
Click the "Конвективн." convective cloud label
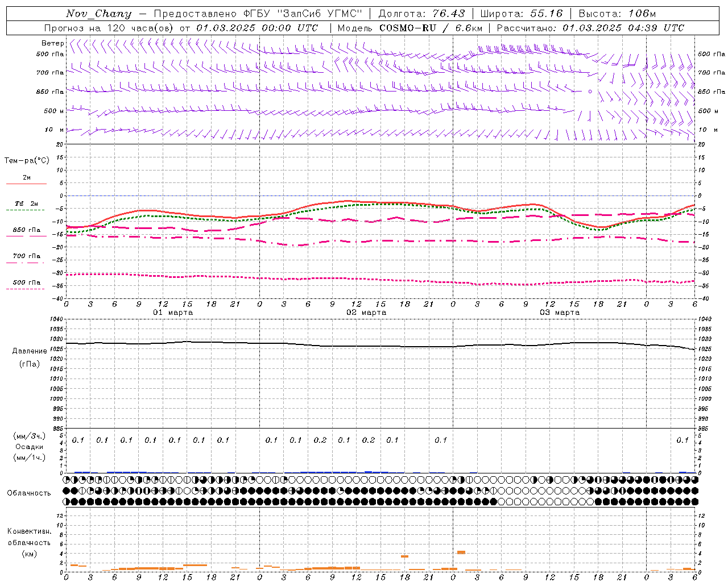click(29, 531)
